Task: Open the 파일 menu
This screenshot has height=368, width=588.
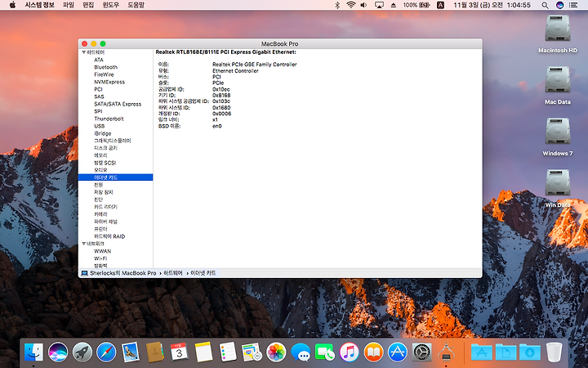Action: [x=69, y=5]
